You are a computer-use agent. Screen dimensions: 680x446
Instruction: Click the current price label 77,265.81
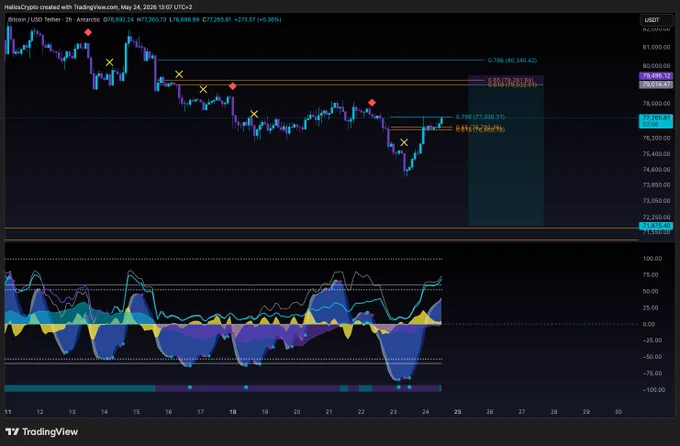point(656,121)
